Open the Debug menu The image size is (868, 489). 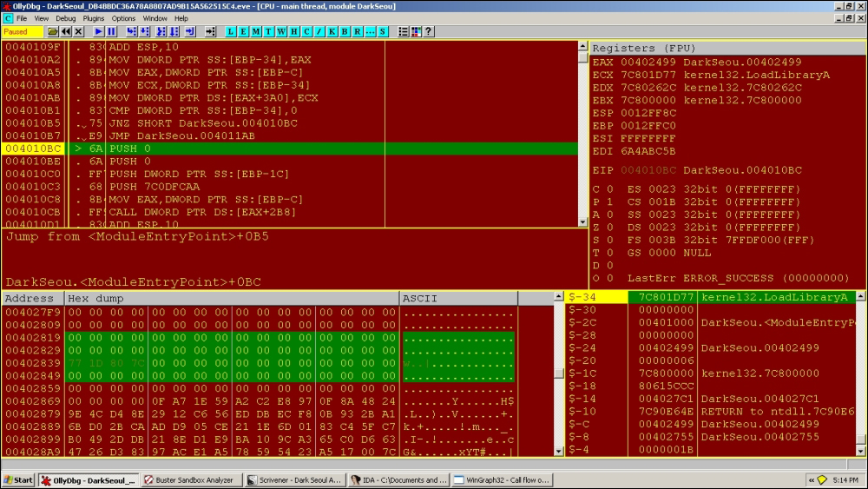click(x=65, y=18)
